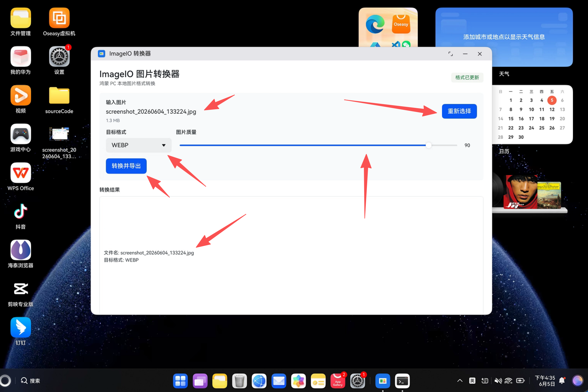588x392 pixels.
Task: Open Oseasy虚拟机 desktop icon
Action: click(x=59, y=22)
